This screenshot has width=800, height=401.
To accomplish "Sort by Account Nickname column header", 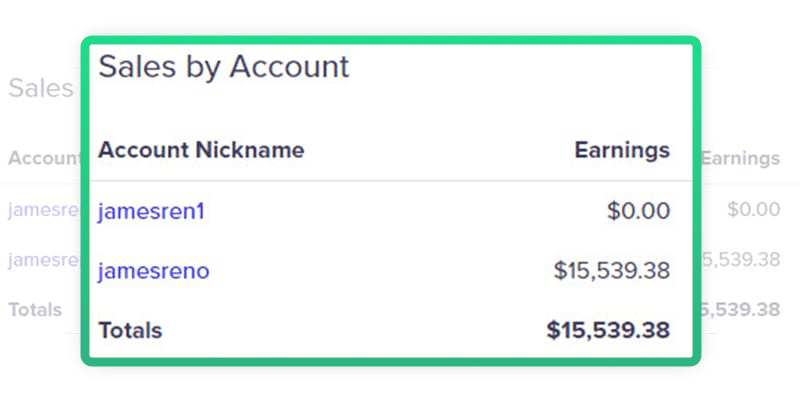I will pos(201,150).
